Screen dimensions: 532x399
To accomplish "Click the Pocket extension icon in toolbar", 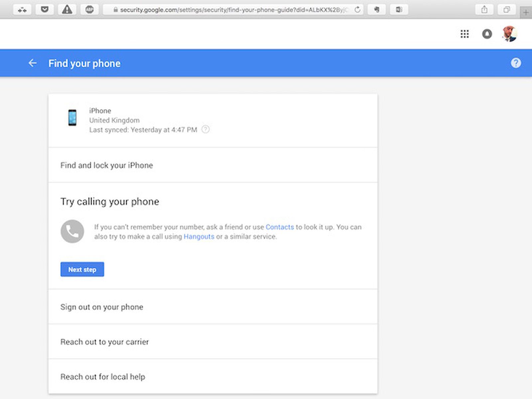I will tap(45, 10).
